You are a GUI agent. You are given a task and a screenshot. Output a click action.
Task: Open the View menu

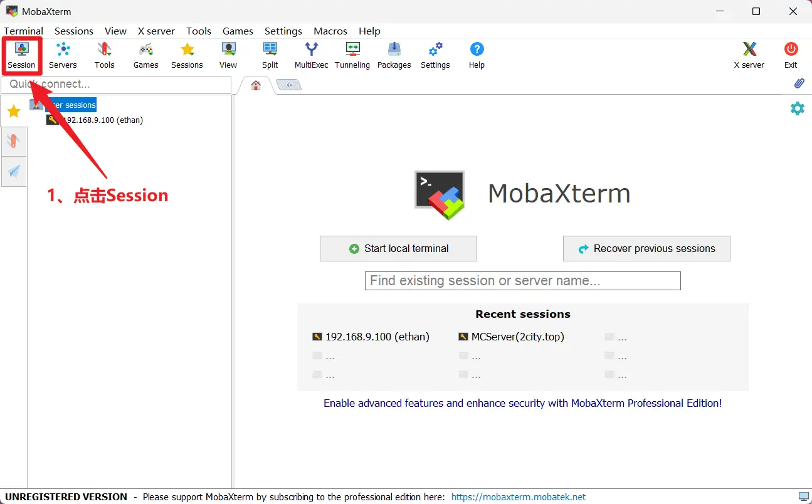coord(115,31)
